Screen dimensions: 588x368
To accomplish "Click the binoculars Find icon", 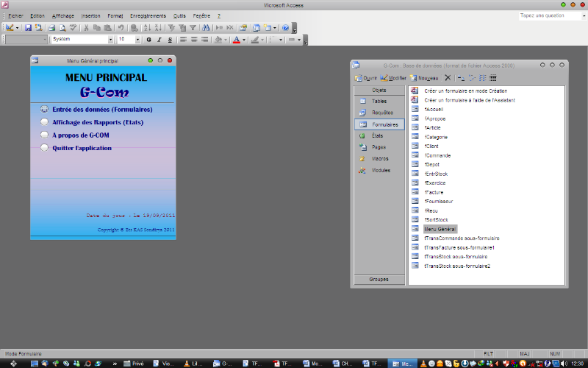I will (x=207, y=28).
